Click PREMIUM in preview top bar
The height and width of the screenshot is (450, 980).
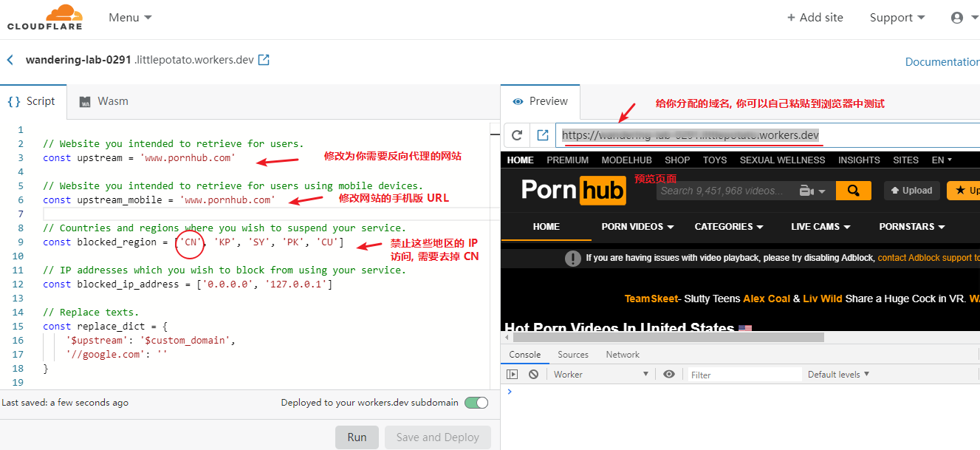click(568, 160)
